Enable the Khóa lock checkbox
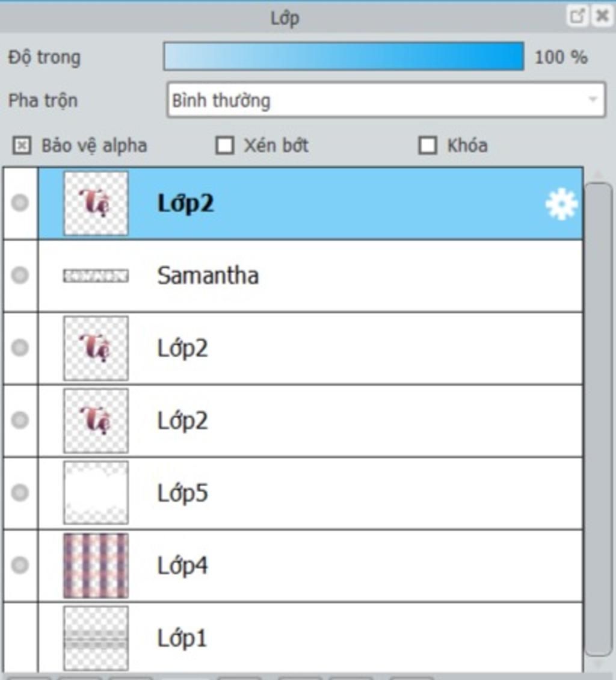Screen dimensions: 616x680 coord(428,145)
